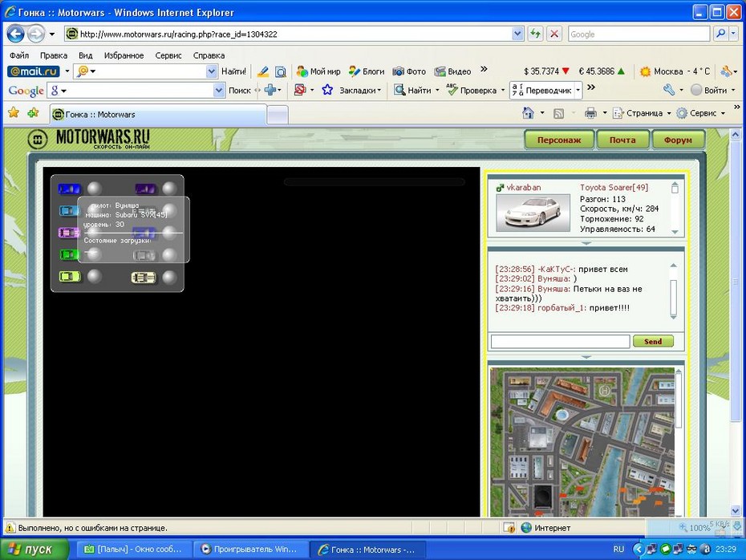Open the Персонаж page

tap(559, 140)
